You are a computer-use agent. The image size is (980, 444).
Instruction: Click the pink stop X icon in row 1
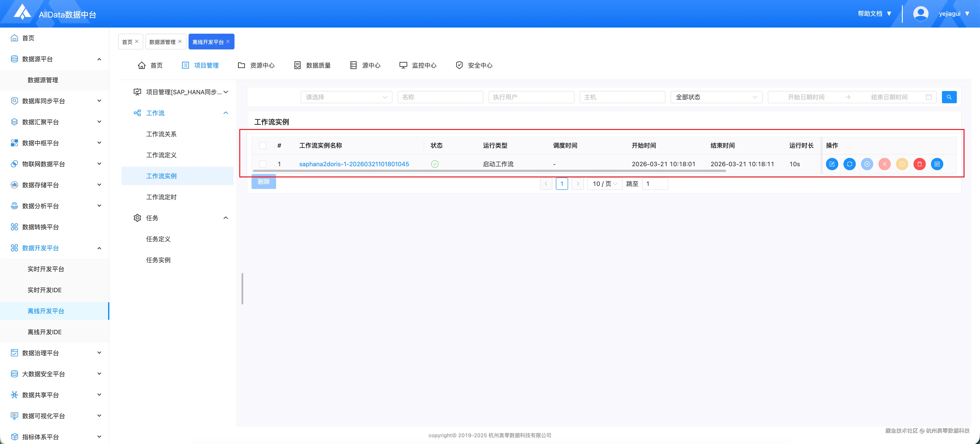[x=884, y=164]
